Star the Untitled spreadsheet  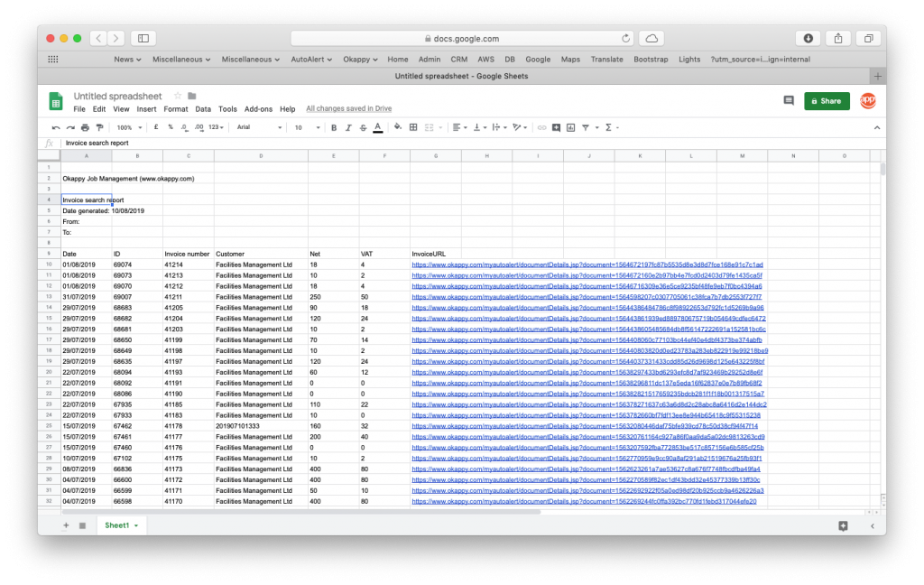(x=178, y=96)
